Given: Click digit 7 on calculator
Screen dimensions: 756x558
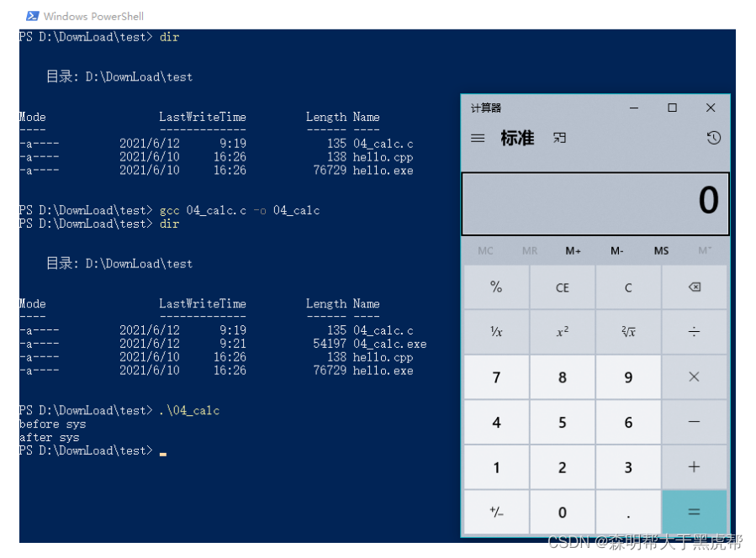Looking at the screenshot, I should 497,376.
